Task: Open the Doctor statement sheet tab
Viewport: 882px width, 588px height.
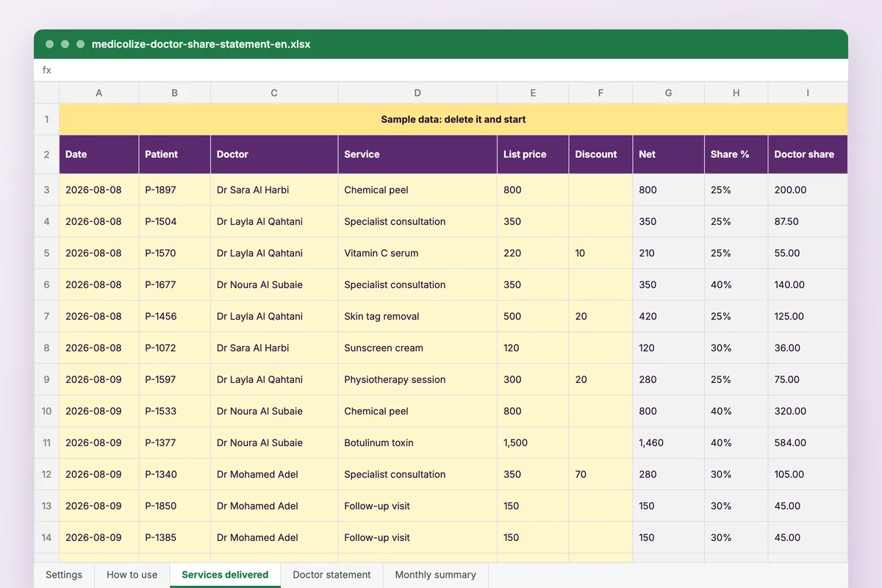Action: [x=331, y=575]
